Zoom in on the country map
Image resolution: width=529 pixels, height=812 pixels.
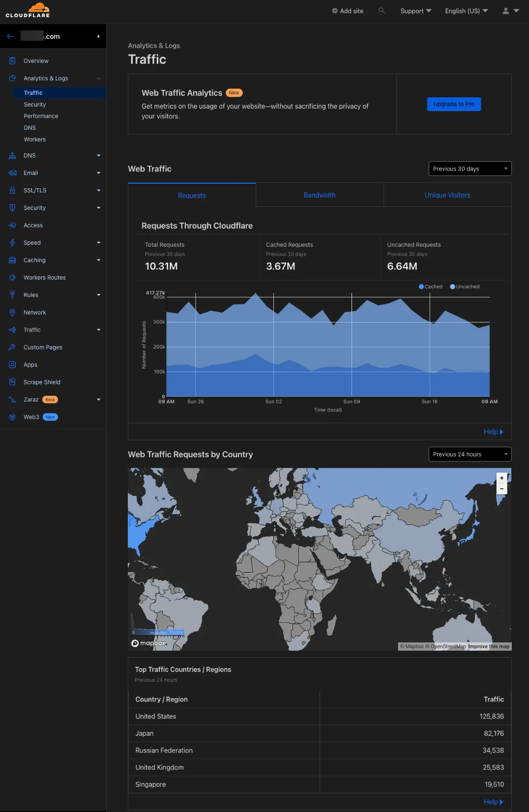(x=501, y=478)
